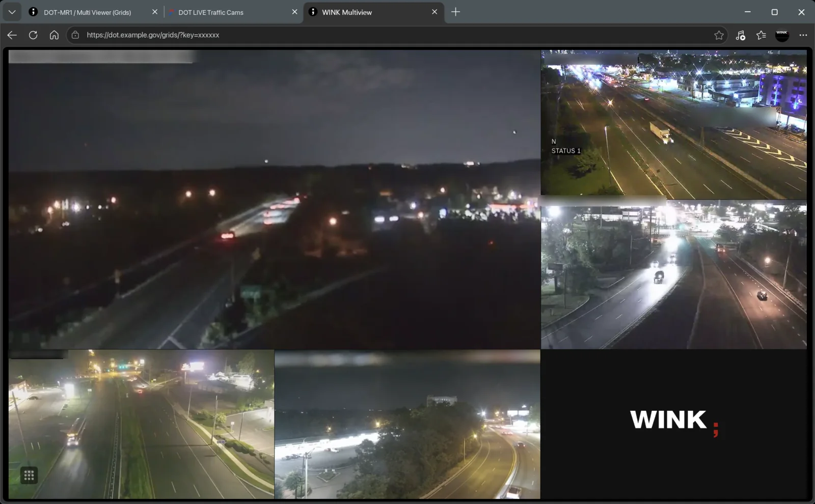Open the tab list dropdown chevron
The height and width of the screenshot is (504, 815).
tap(12, 12)
